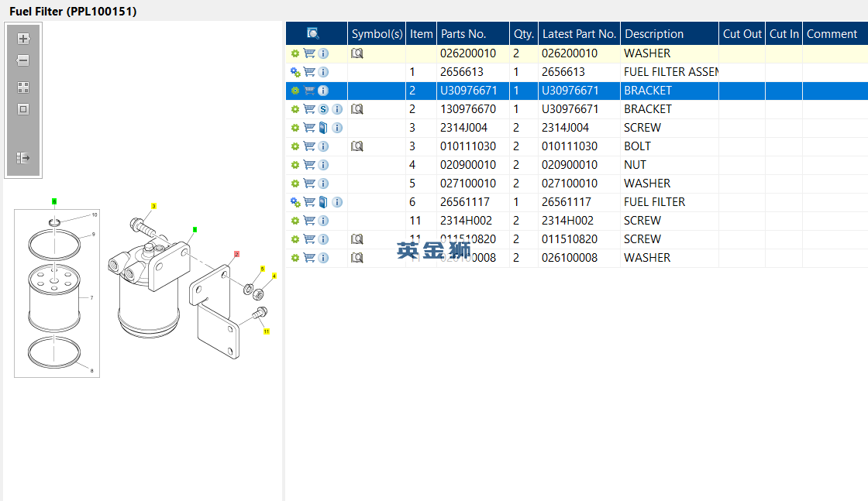Click the zoom out minus button
This screenshot has height=501, width=868.
point(23,60)
